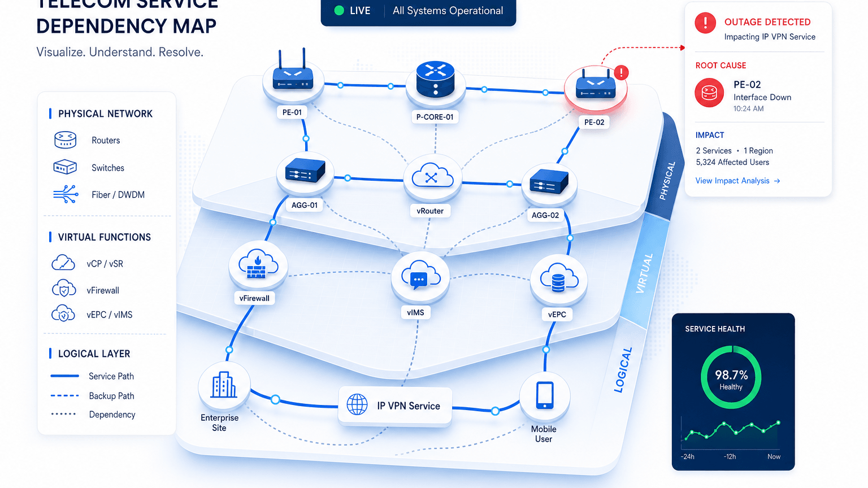Screen dimensions: 868x488
Task: Click the dotted Dependency legend line
Action: coord(63,414)
